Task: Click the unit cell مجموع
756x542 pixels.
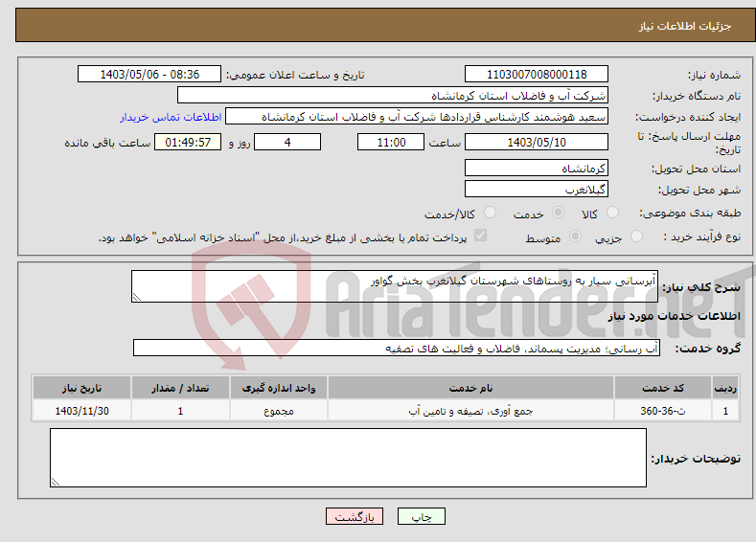Action: click(x=279, y=411)
